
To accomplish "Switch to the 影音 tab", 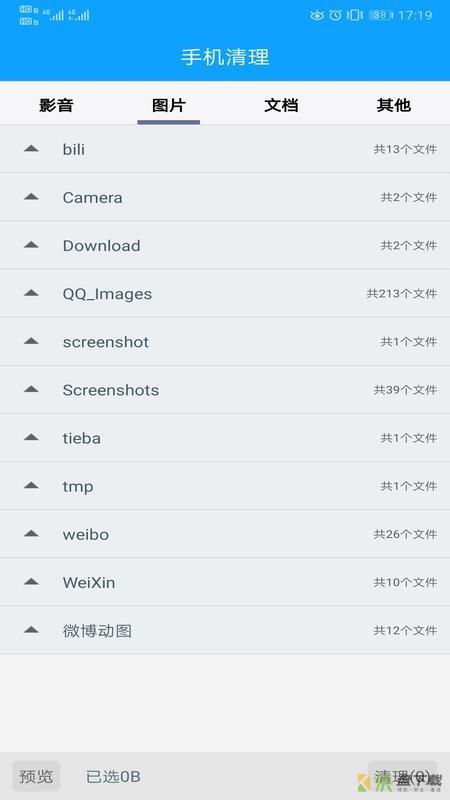I will tap(56, 105).
